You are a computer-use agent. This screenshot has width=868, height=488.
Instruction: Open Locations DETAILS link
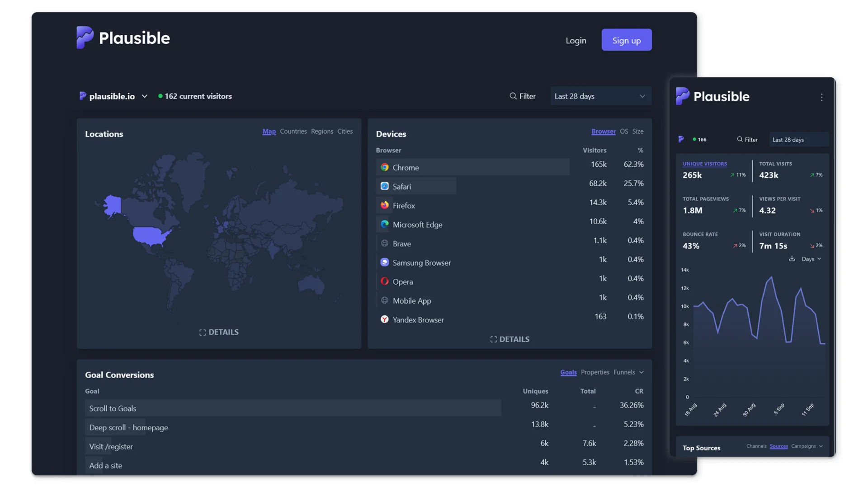[219, 333]
